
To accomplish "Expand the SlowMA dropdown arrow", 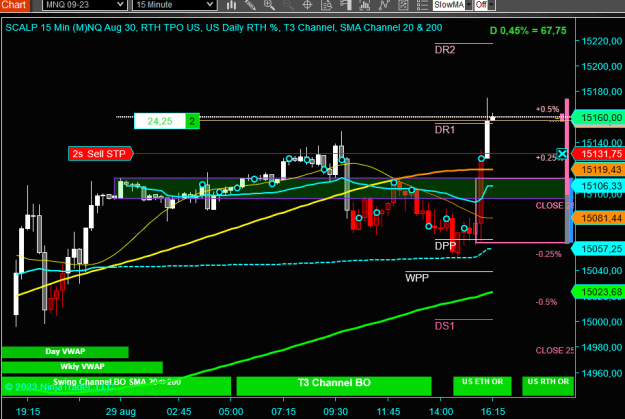I will 469,5.
